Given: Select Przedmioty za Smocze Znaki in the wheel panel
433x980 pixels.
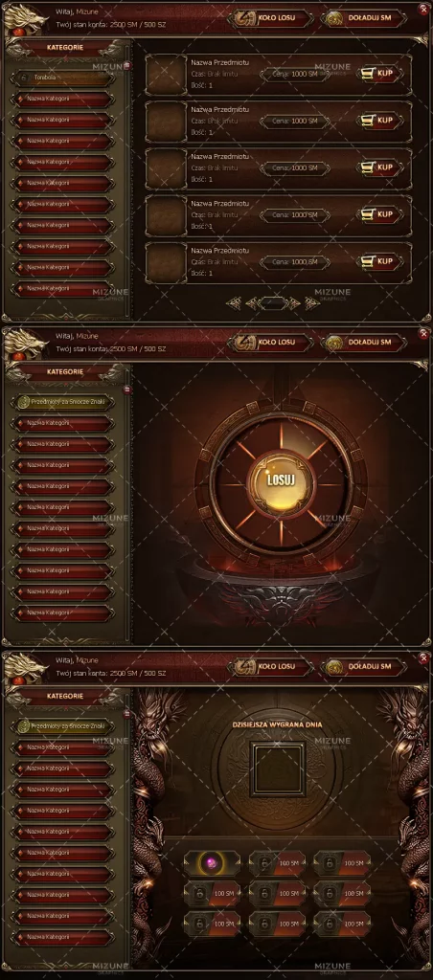Looking at the screenshot, I should [62, 402].
